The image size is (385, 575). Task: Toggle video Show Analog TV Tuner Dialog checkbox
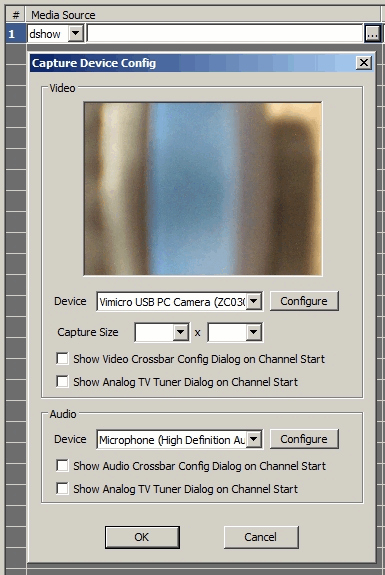(62, 381)
